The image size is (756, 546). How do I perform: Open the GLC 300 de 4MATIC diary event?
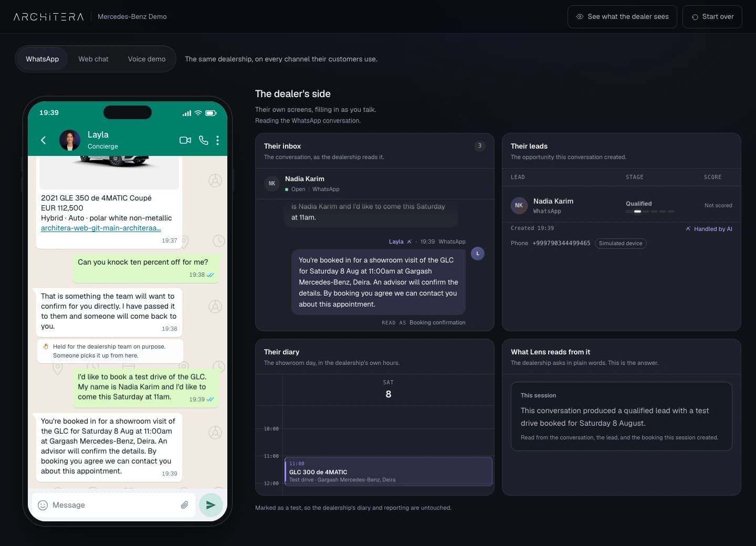388,471
